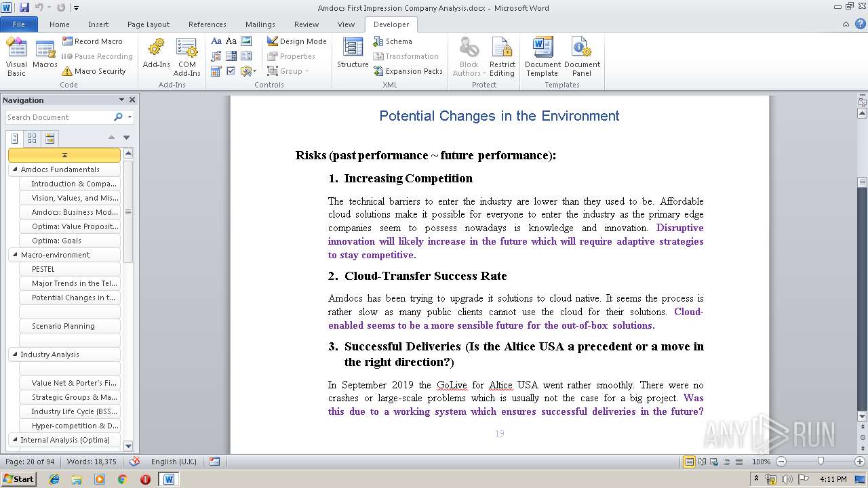The image size is (868, 488).
Task: Open the Legacy Tools dropdown
Action: pyautogui.click(x=248, y=71)
